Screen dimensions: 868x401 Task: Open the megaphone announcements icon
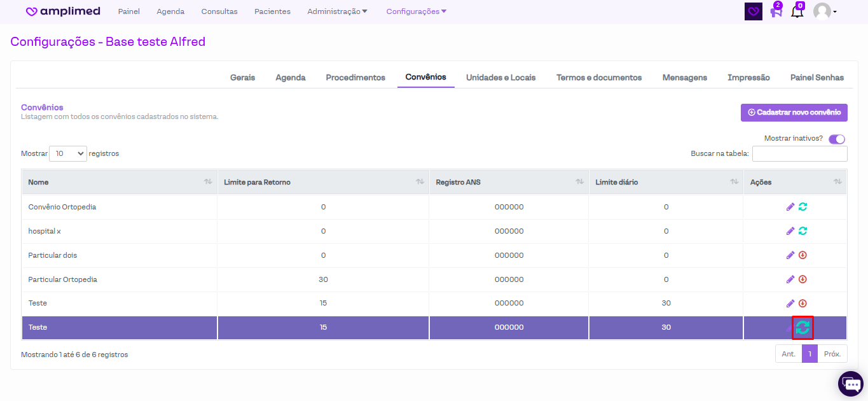(776, 11)
